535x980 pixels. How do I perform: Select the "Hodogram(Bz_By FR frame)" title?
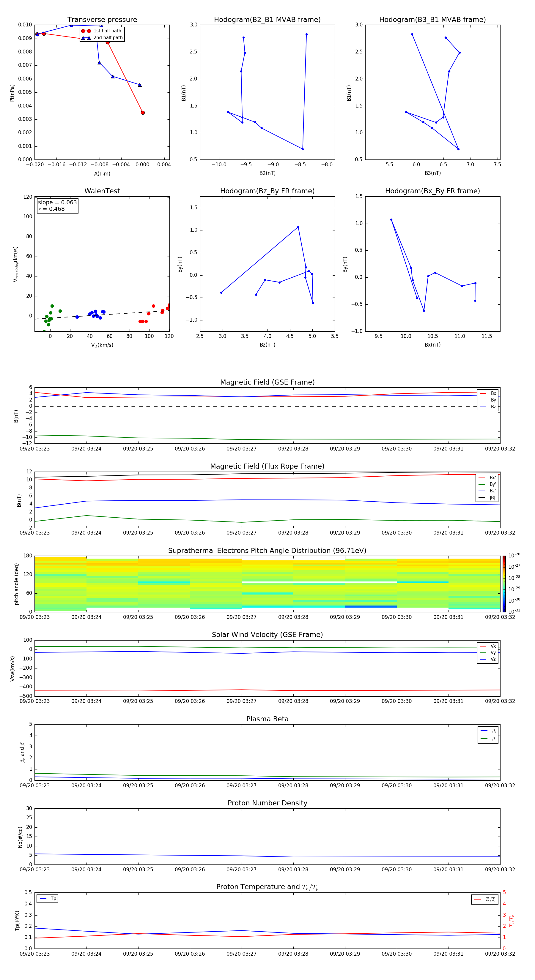click(267, 191)
